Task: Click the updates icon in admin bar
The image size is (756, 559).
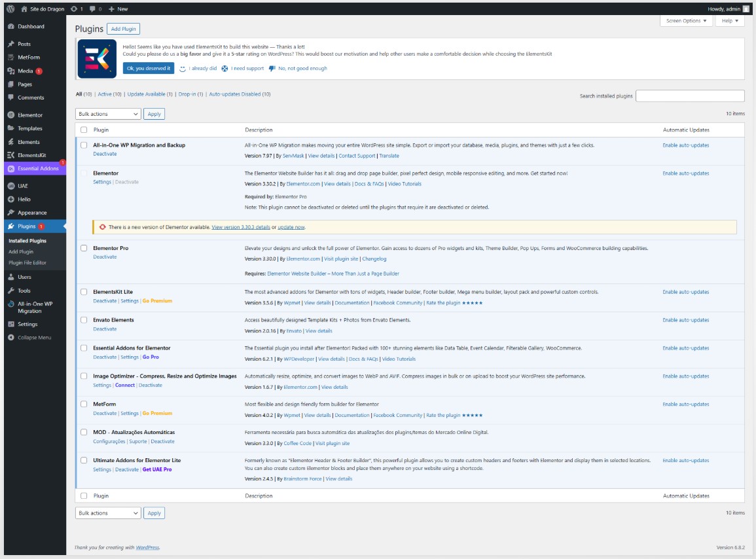Action: coord(73,9)
